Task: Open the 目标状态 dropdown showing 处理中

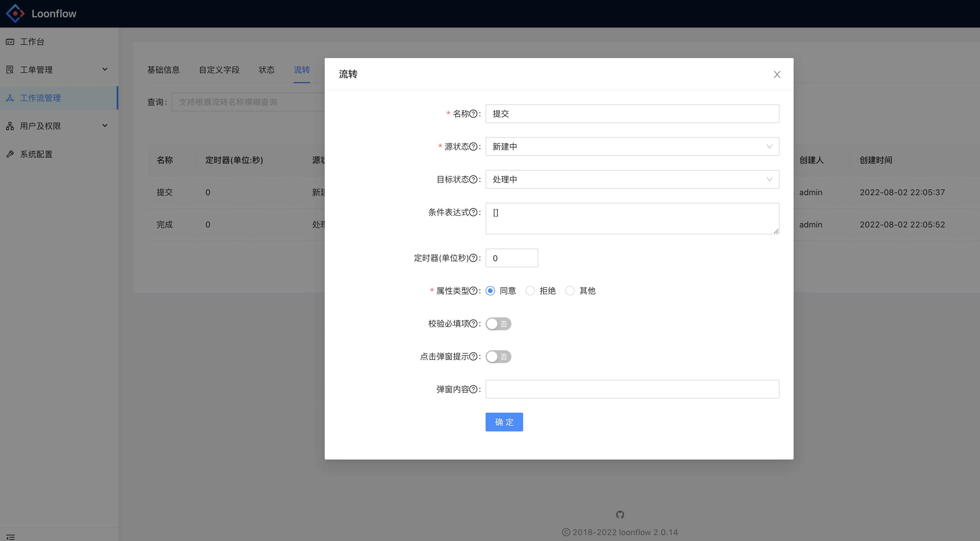Action: [x=632, y=179]
